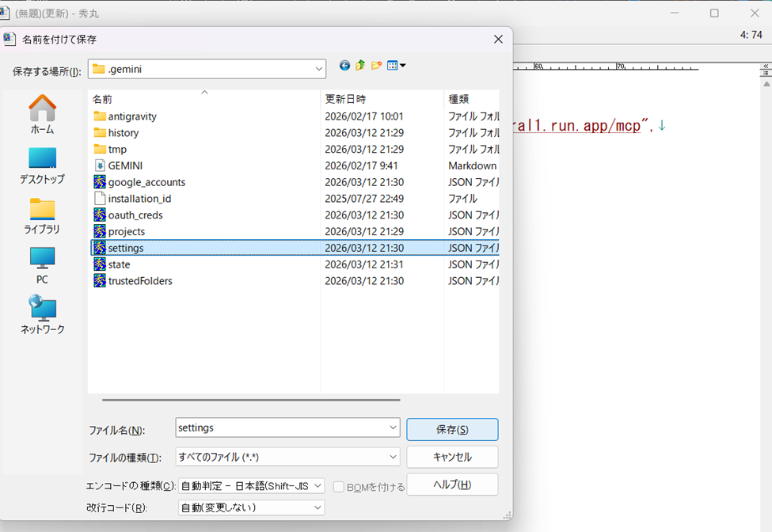
Task: Open Desktop in places bar
Action: (42, 165)
